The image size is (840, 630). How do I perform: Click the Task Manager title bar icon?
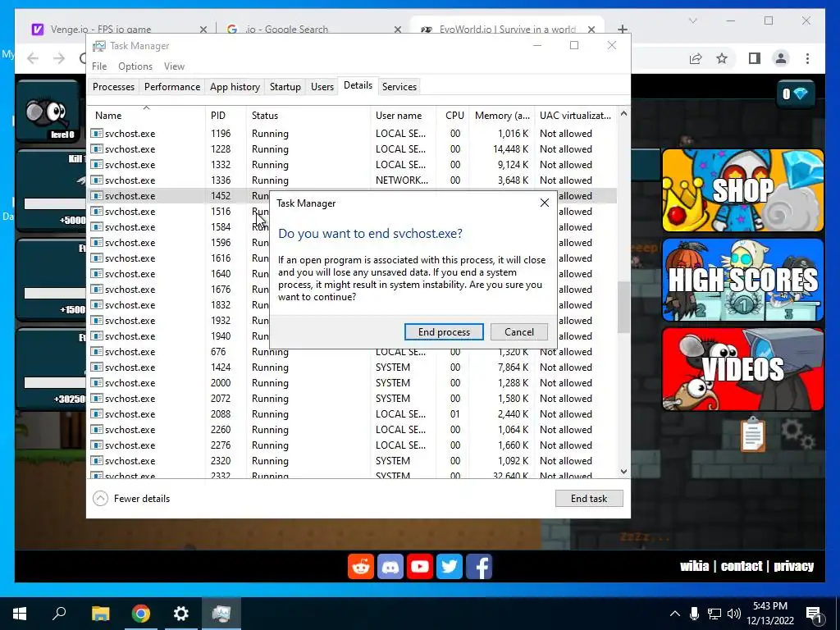point(98,46)
